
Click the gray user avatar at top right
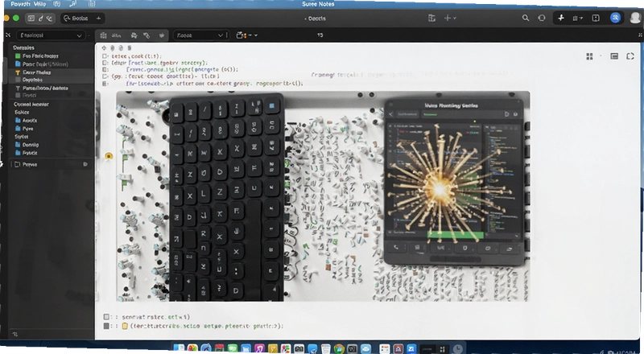(x=635, y=18)
